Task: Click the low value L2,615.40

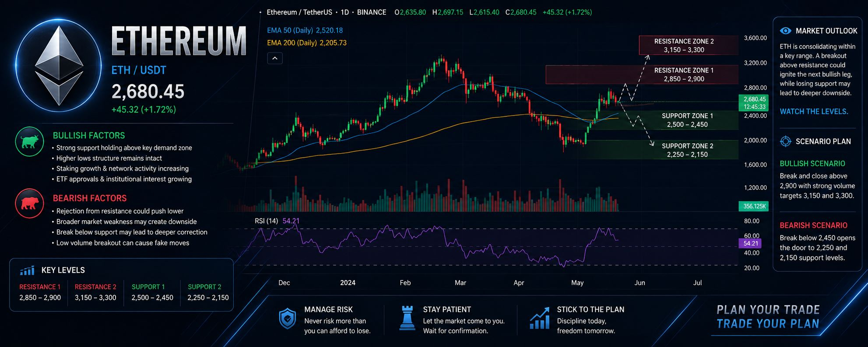Action: click(484, 12)
